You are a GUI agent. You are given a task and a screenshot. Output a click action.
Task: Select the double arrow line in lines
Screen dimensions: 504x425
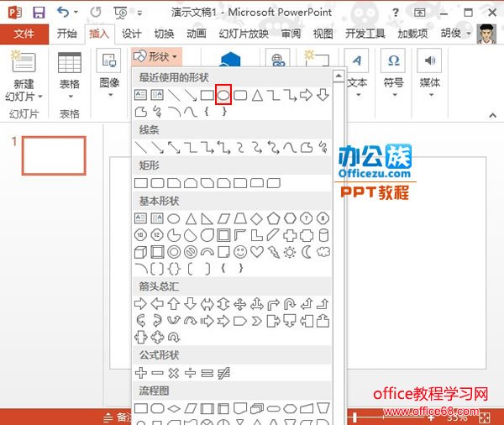coord(174,147)
